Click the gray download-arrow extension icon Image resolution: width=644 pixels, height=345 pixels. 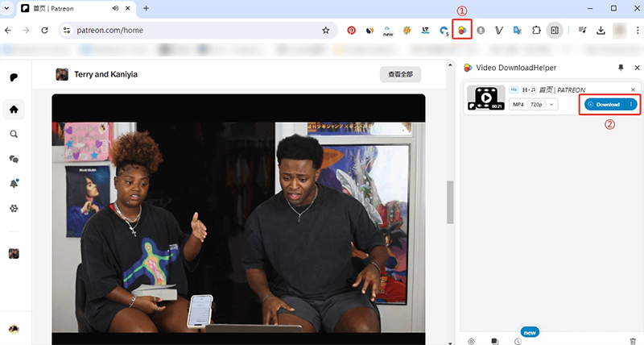coord(481,30)
